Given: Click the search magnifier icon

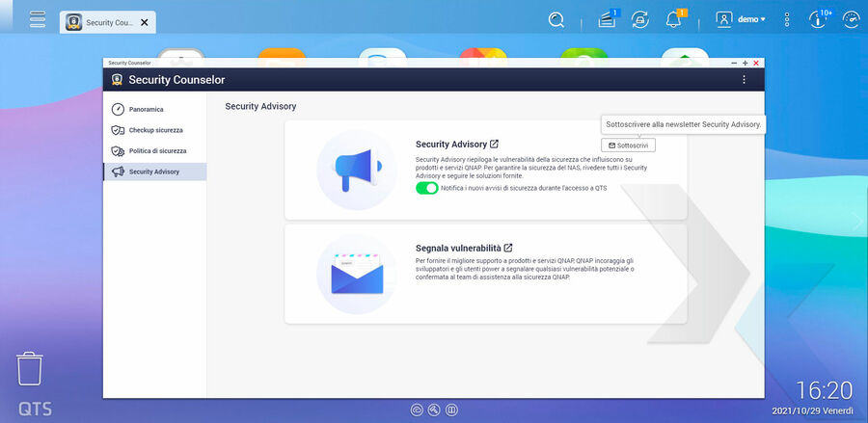Looking at the screenshot, I should click(556, 19).
